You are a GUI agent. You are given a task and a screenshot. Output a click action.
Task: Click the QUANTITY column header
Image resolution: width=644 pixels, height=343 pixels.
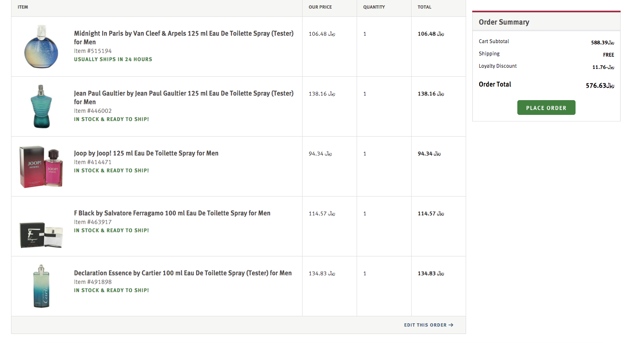[x=374, y=7]
